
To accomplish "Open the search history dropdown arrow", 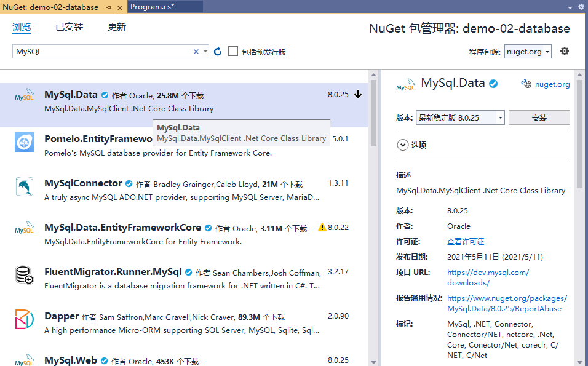I will (x=205, y=52).
